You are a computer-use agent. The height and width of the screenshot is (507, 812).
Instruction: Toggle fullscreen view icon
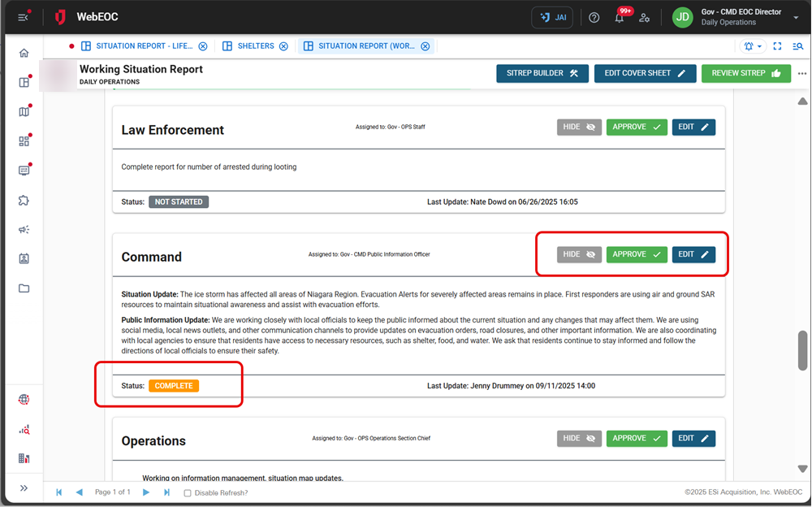777,46
